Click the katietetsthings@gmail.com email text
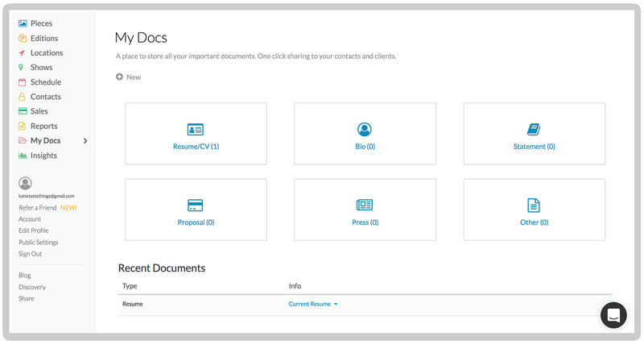 [47, 196]
